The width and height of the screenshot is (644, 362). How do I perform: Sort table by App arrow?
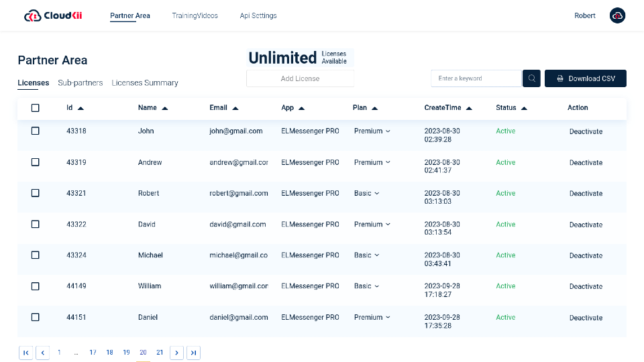(301, 109)
